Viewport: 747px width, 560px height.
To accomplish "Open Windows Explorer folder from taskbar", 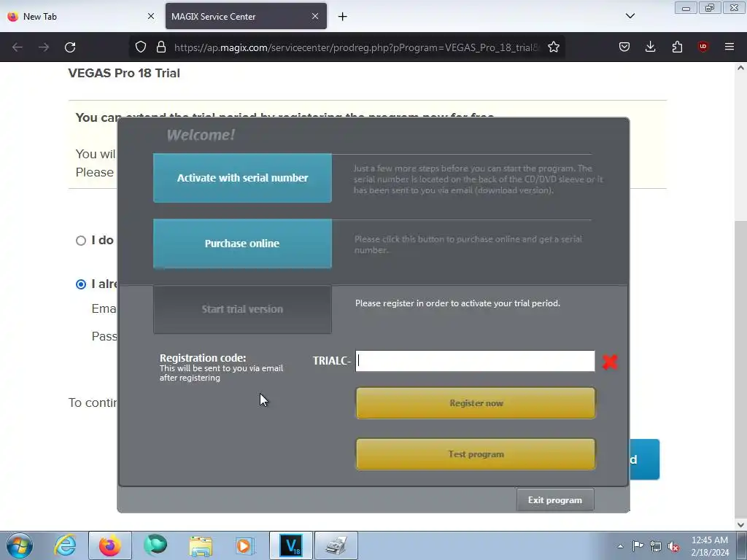I will pos(201,545).
